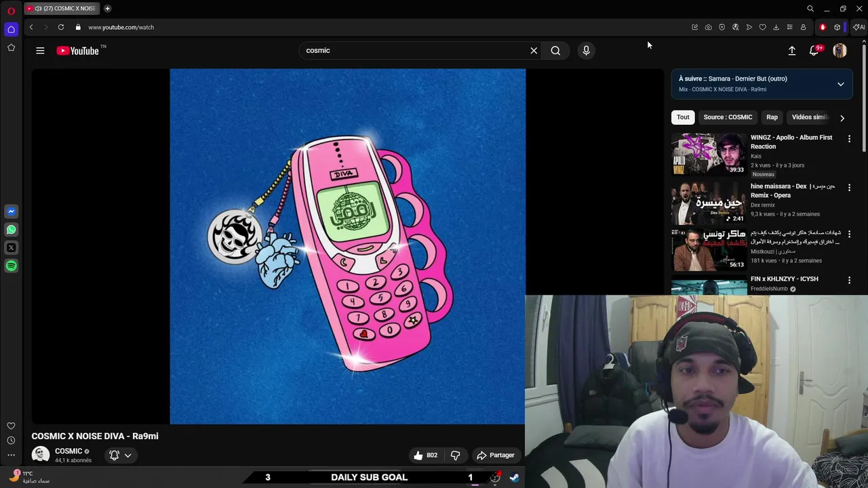Open options for hine maissara video
The width and height of the screenshot is (868, 488).
coord(849,187)
